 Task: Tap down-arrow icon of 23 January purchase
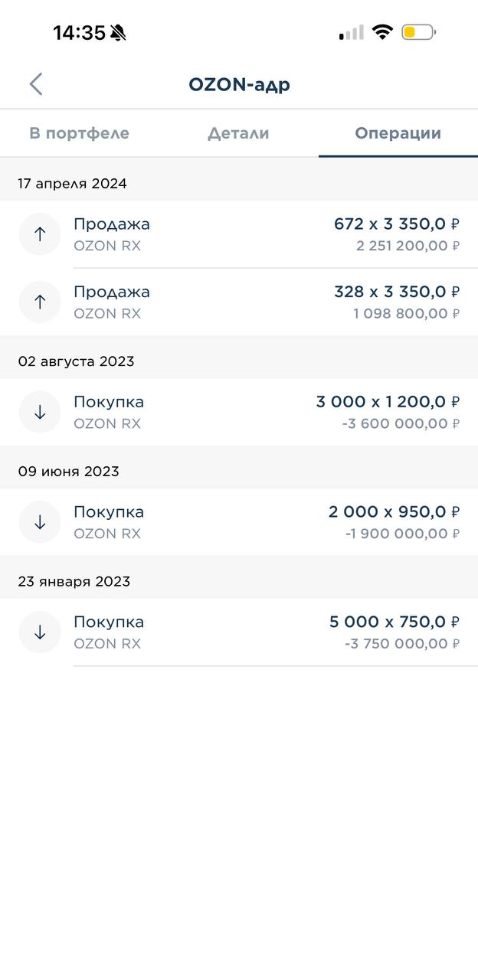pyautogui.click(x=40, y=632)
